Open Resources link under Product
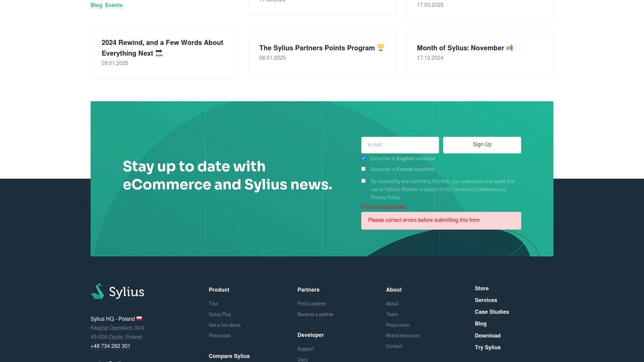 (x=220, y=336)
